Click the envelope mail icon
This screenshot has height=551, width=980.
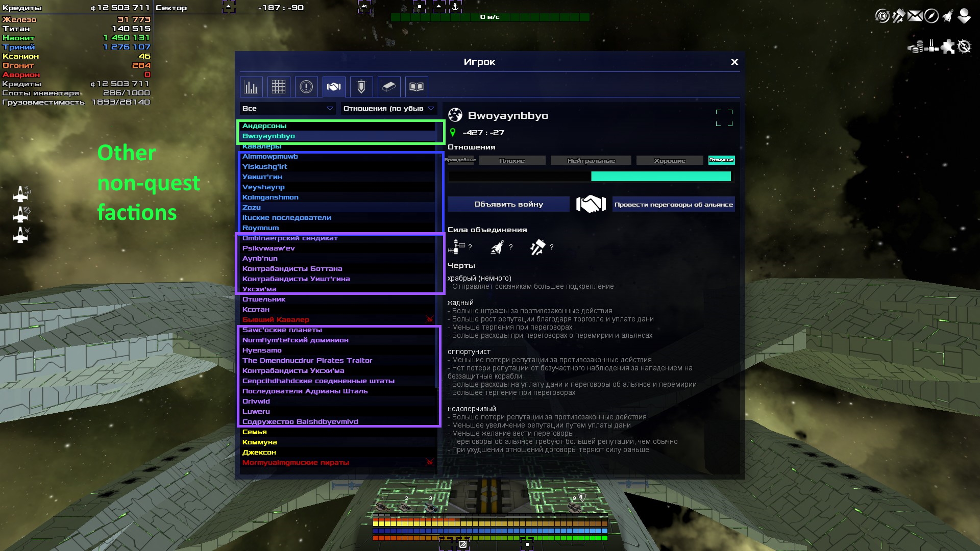tap(915, 16)
